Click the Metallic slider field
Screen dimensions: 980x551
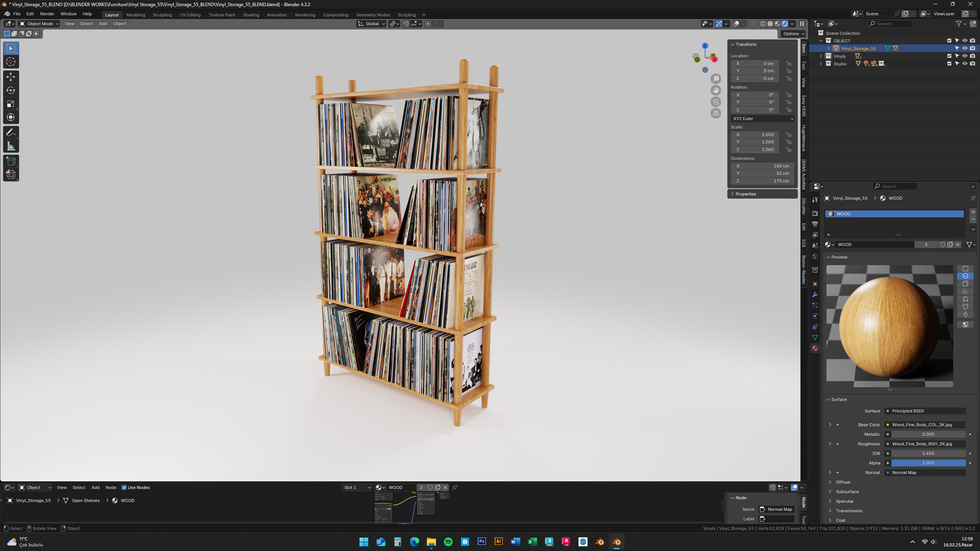coord(928,434)
